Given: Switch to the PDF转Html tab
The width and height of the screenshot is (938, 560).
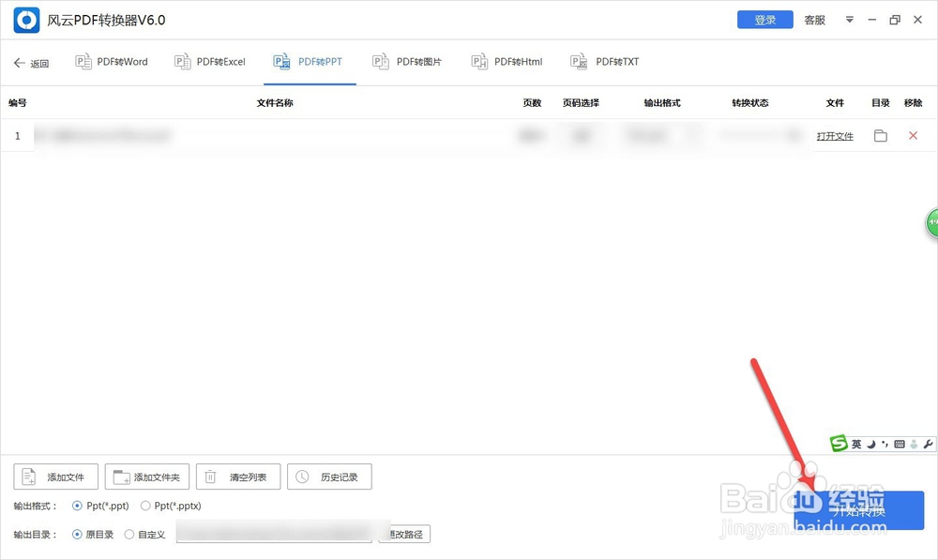Looking at the screenshot, I should tap(507, 62).
